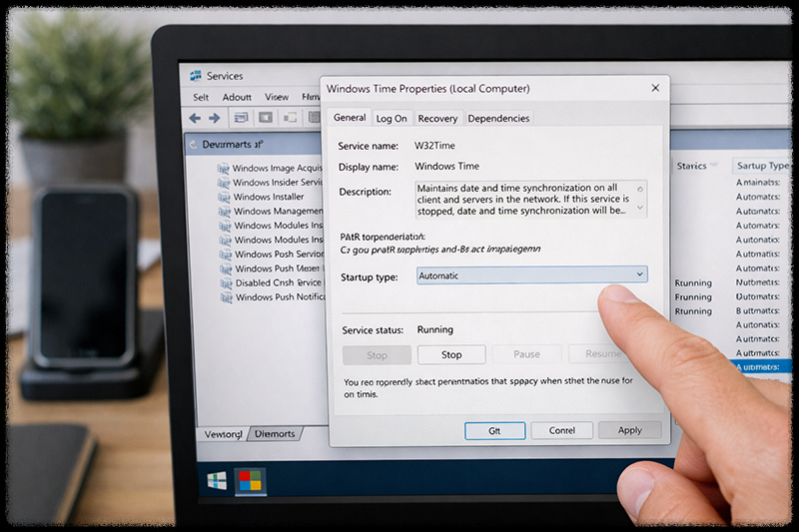Image resolution: width=799 pixels, height=532 pixels.
Task: Click the gear icon for Windows Insider Servi
Action: point(224,183)
